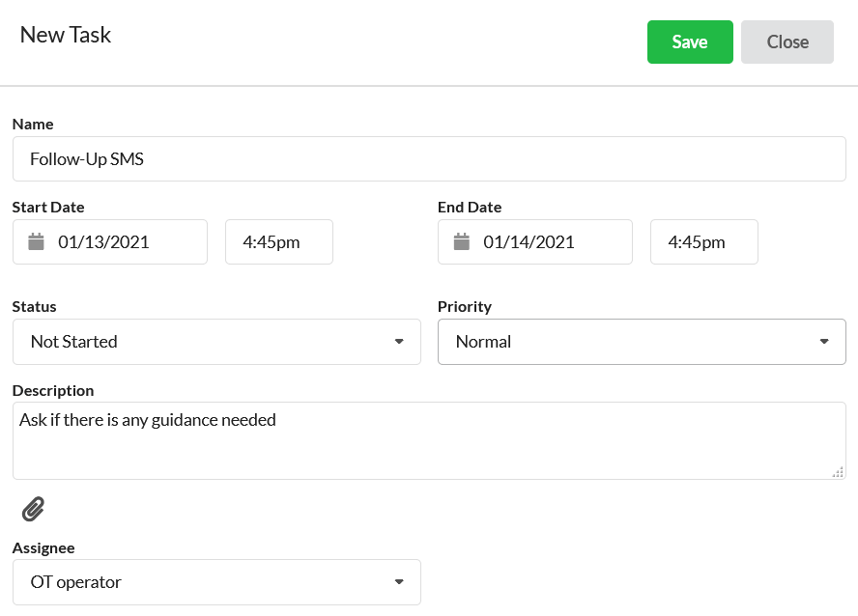The height and width of the screenshot is (616, 858).
Task: Open the Start Date calendar icon
Action: click(x=36, y=241)
